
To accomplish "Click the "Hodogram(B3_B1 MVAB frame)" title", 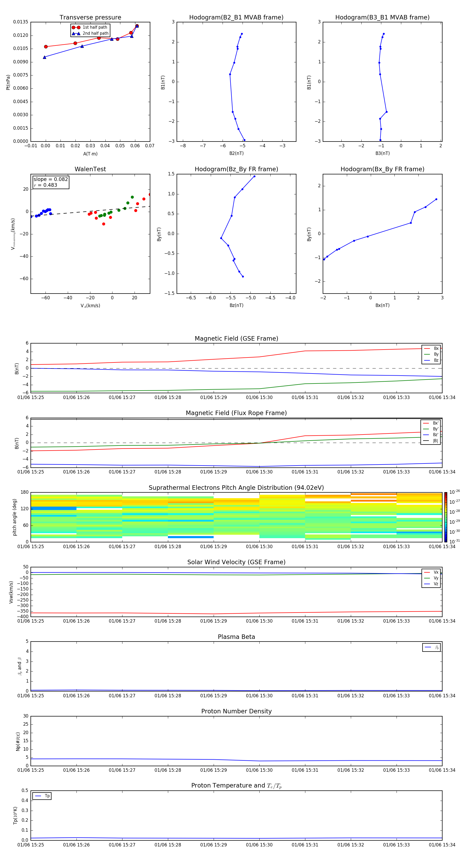I will (382, 18).
